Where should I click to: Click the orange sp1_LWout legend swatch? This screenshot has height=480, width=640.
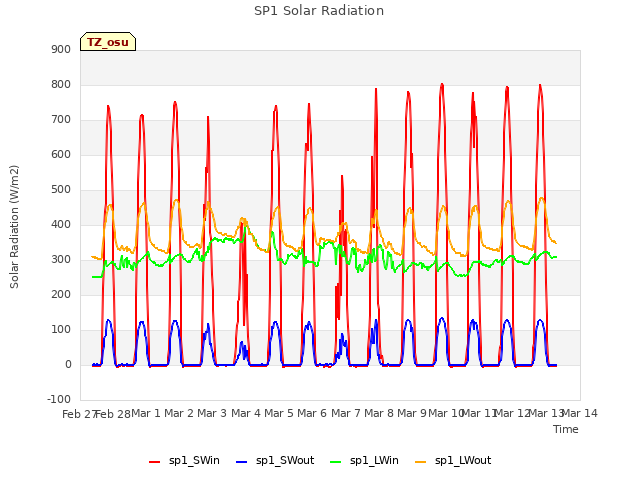tap(421, 462)
